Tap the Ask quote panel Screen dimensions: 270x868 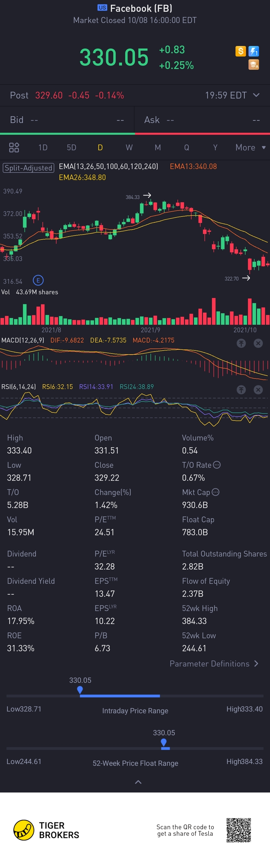(x=202, y=120)
